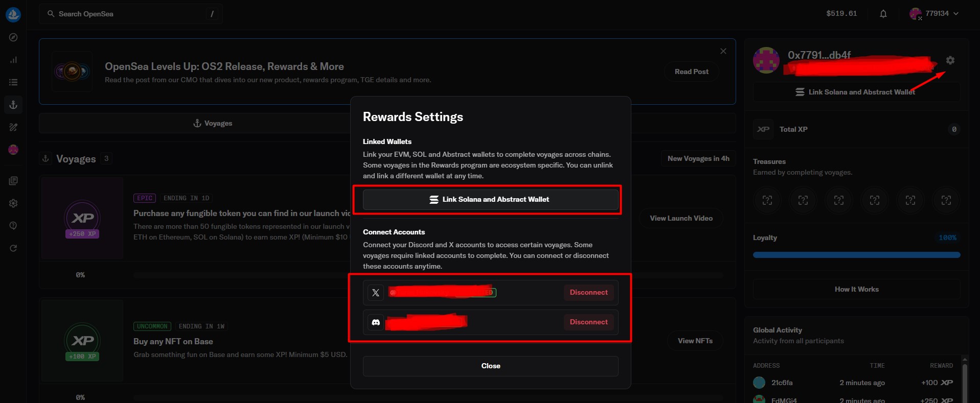The width and height of the screenshot is (980, 403).
Task: Click Link Solana and Abstract Wallet in dialog
Action: coord(490,200)
